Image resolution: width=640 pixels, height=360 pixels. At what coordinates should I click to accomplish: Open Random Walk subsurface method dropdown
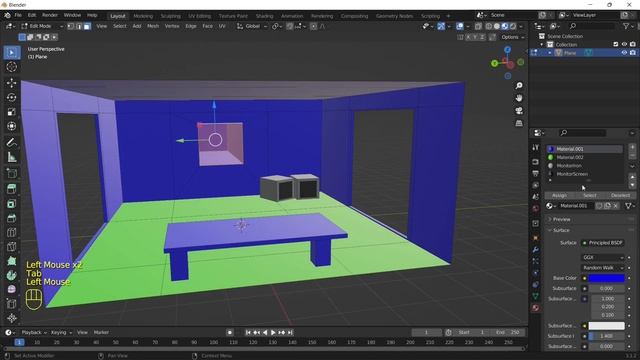[x=603, y=268]
